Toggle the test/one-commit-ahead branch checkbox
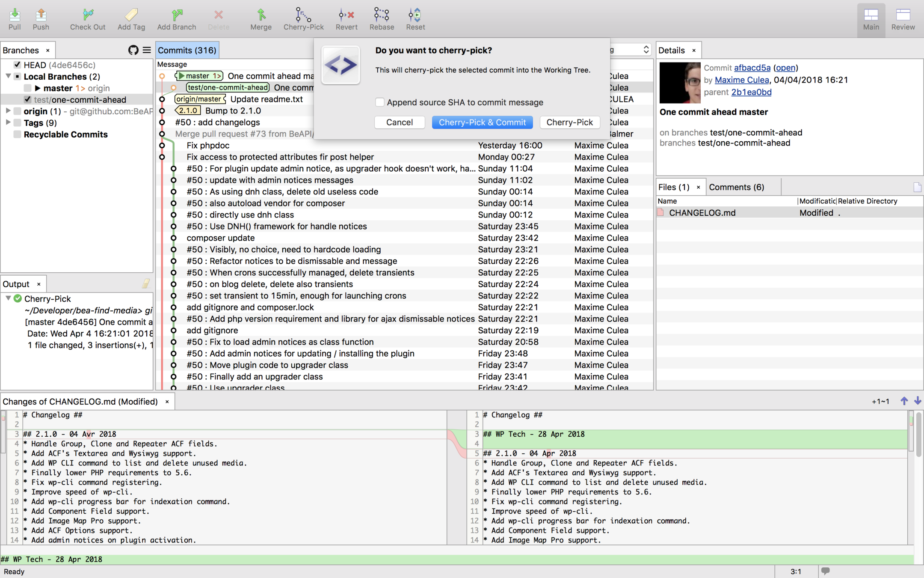 click(x=27, y=99)
